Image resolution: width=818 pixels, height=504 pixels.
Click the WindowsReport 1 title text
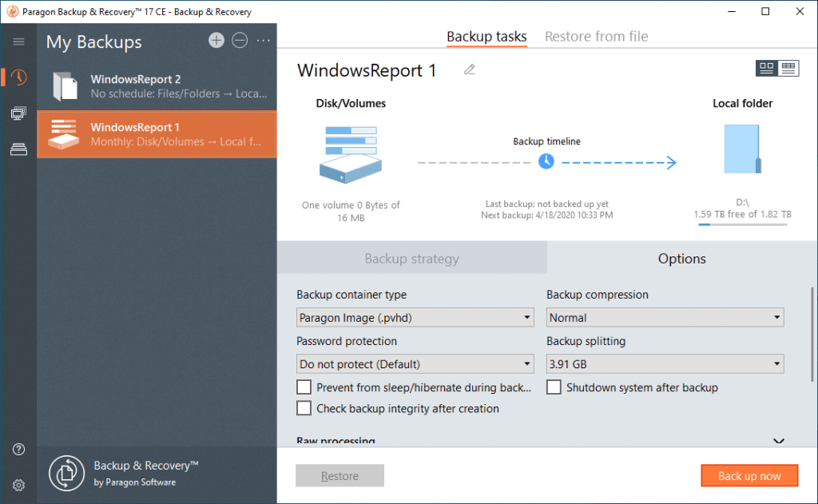367,70
